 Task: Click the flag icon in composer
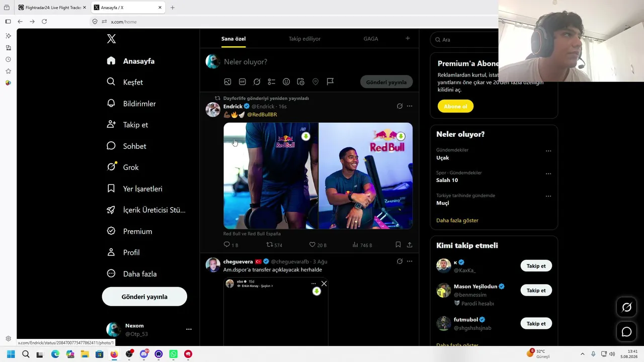pyautogui.click(x=330, y=82)
